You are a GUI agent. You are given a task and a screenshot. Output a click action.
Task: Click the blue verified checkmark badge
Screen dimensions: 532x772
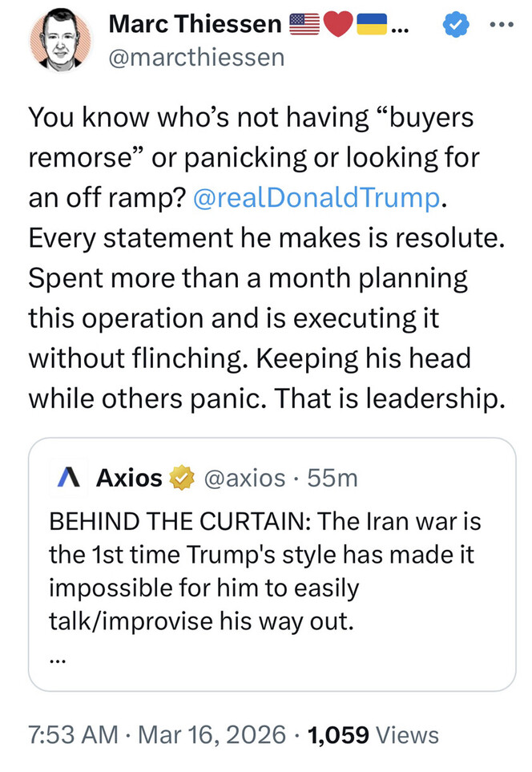[x=457, y=26]
